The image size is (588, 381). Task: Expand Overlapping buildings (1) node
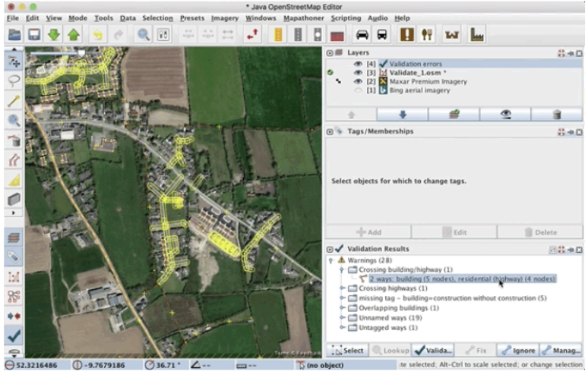click(x=342, y=307)
